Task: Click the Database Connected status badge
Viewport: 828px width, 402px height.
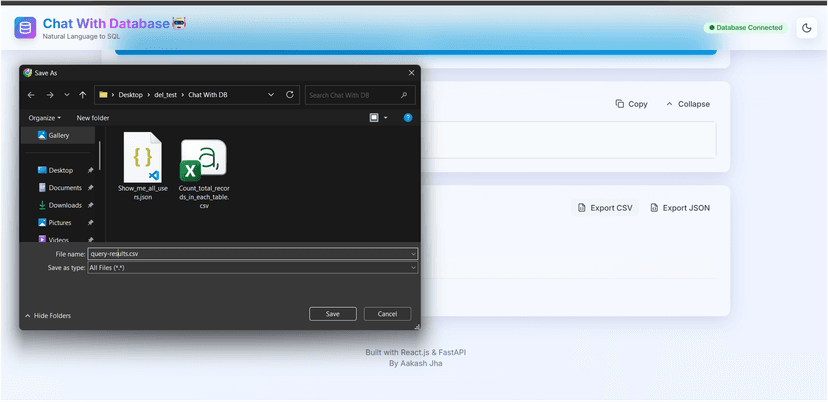Action: [746, 27]
